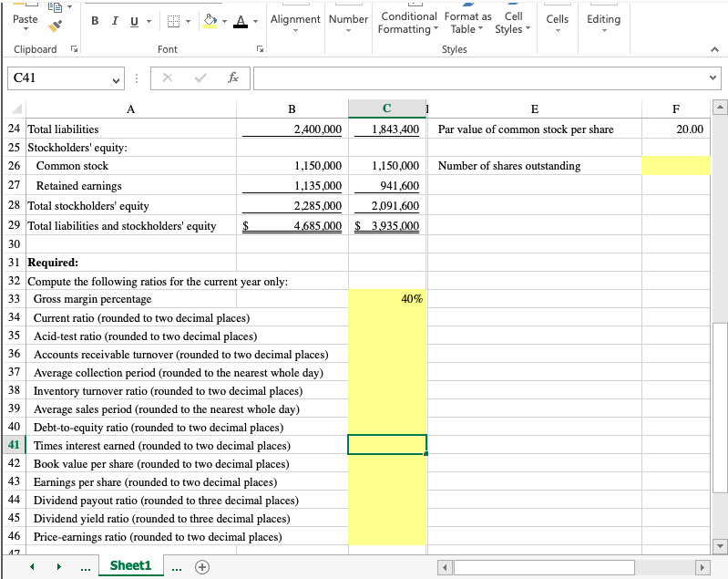This screenshot has height=579, width=728.
Task: Click the Total liabilities 2,400,000 cell
Action: tap(292, 129)
